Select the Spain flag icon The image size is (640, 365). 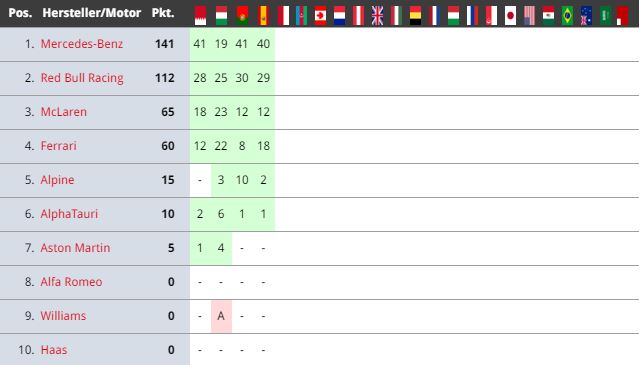(x=263, y=16)
